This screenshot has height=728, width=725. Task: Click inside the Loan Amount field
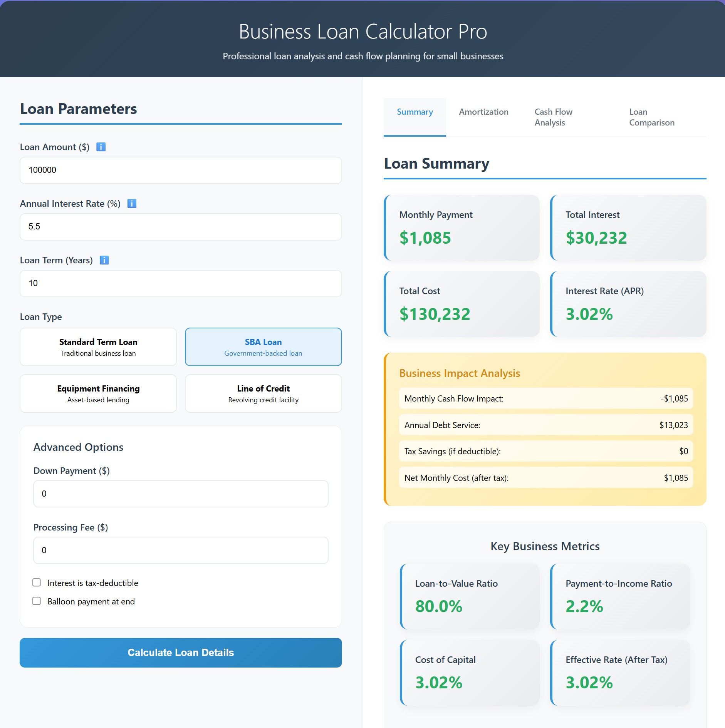coord(181,170)
